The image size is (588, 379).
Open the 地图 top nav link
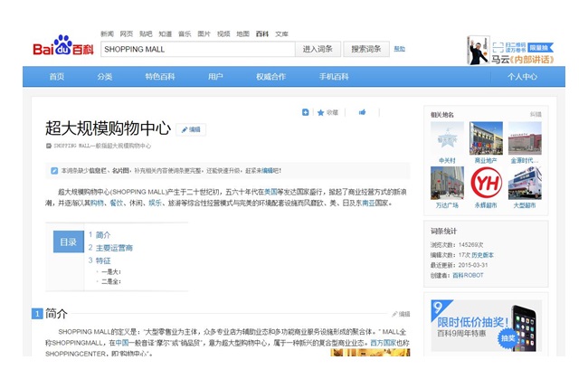pos(243,33)
